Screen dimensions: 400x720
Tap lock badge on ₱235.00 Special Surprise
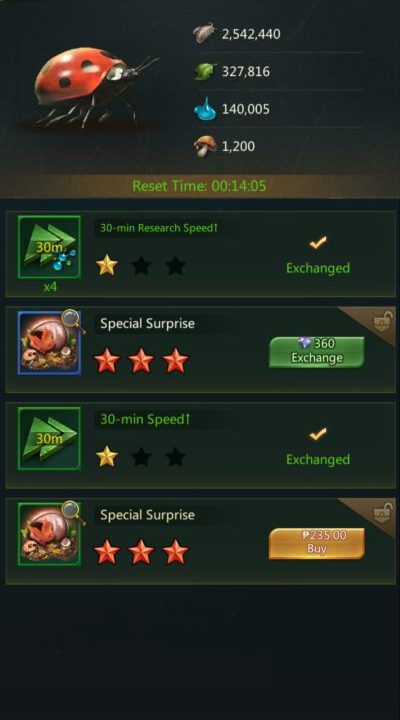point(380,512)
